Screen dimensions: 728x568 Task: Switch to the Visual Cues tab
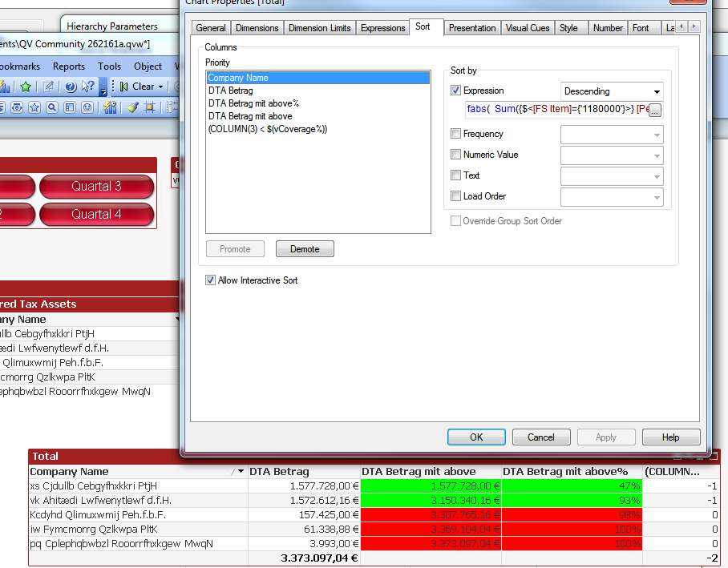point(528,28)
